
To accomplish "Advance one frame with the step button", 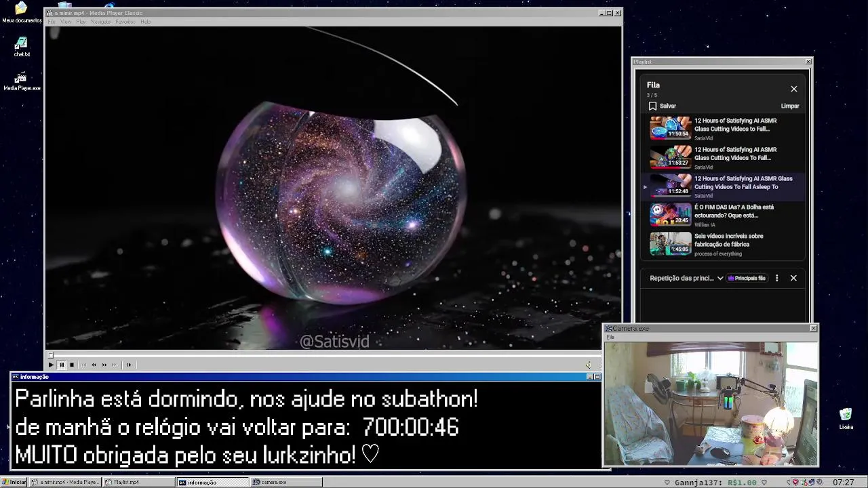I will pos(128,365).
